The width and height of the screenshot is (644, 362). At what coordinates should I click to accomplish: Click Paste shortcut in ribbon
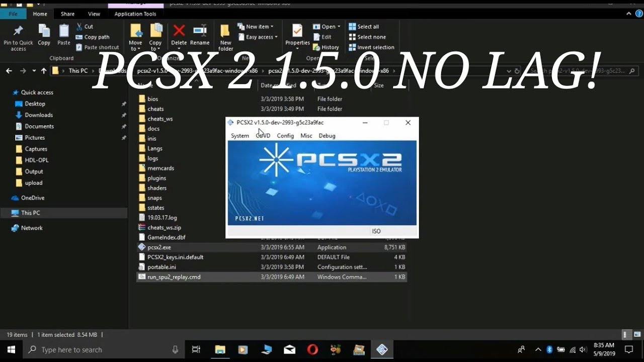pyautogui.click(x=98, y=47)
